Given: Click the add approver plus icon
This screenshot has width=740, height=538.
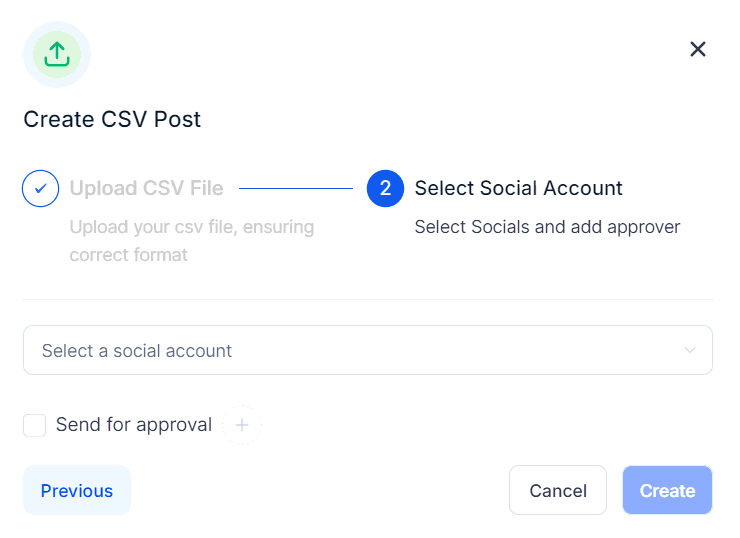Looking at the screenshot, I should 242,425.
